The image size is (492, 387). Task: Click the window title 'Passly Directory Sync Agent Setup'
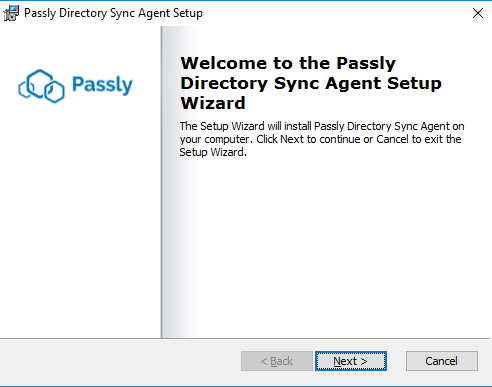pyautogui.click(x=113, y=13)
